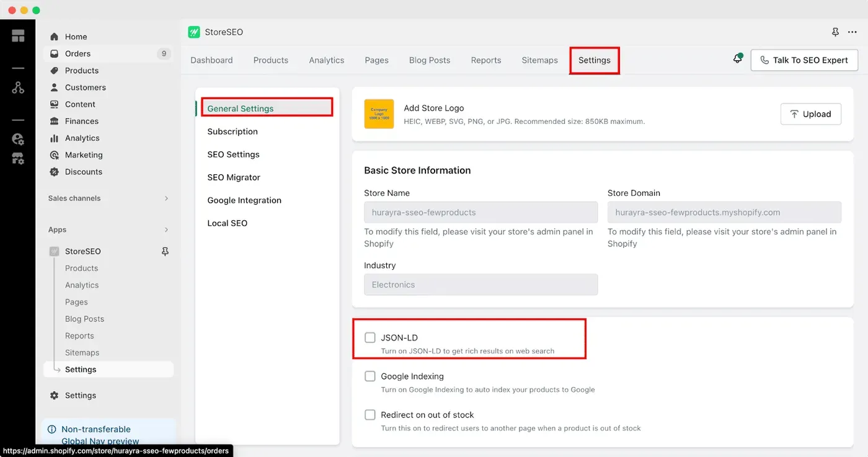This screenshot has height=457, width=868.
Task: Click the info icon in Non-transferable notice
Action: (52, 429)
